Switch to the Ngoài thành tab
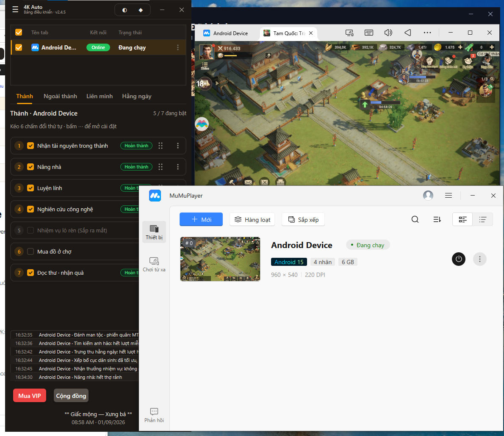 (61, 97)
